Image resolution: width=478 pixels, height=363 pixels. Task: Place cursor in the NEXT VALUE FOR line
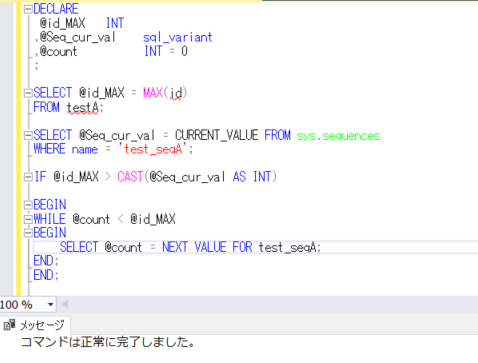click(x=256, y=247)
